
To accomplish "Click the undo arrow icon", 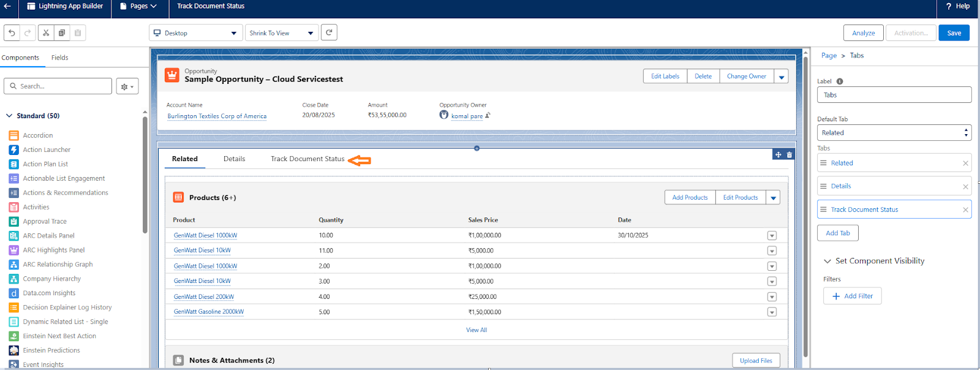I will coord(12,33).
